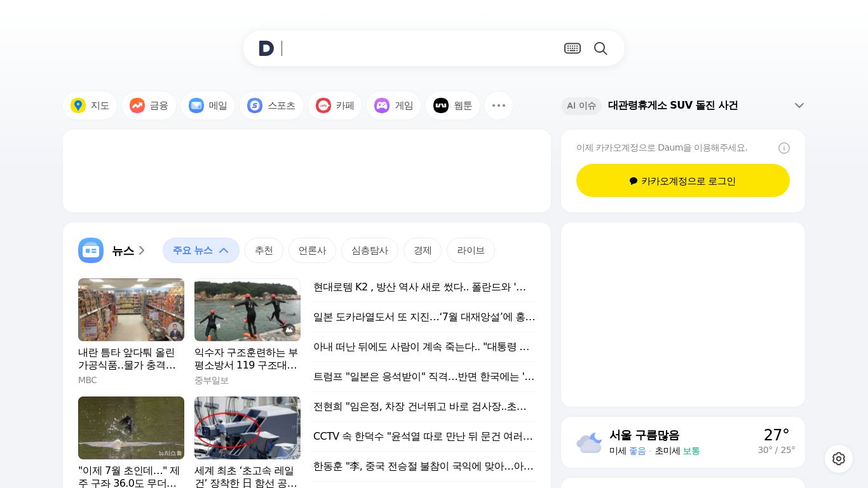This screenshot has width=868, height=488.
Task: Open article 세계 최초 초고속 레일건
Action: [x=247, y=477]
